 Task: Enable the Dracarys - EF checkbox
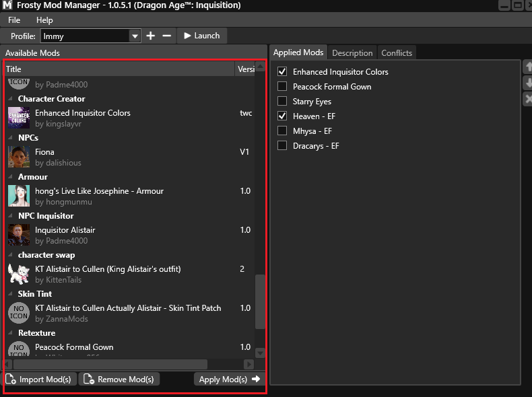(282, 146)
